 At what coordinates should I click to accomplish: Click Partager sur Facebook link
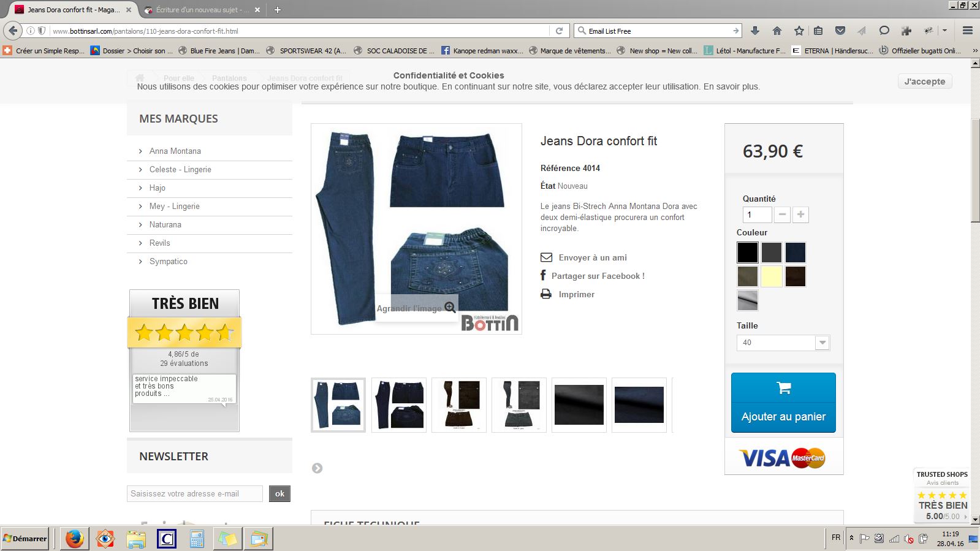(x=598, y=276)
